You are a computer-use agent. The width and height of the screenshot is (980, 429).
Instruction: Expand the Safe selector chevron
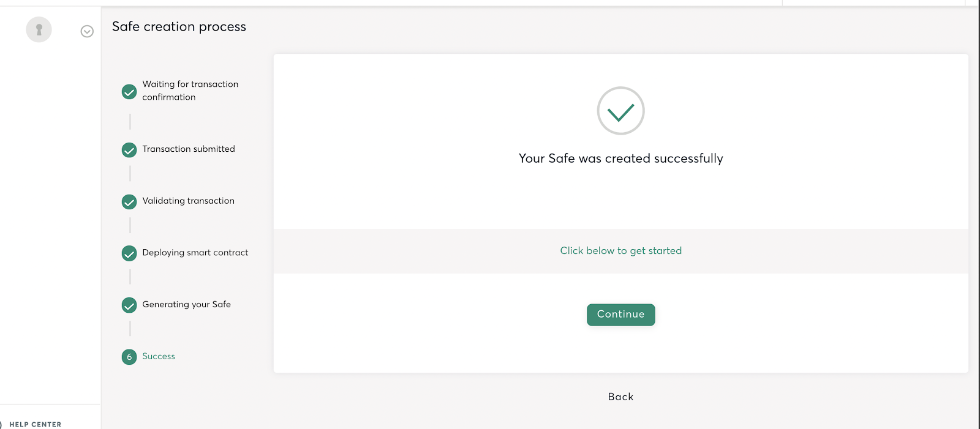(87, 31)
